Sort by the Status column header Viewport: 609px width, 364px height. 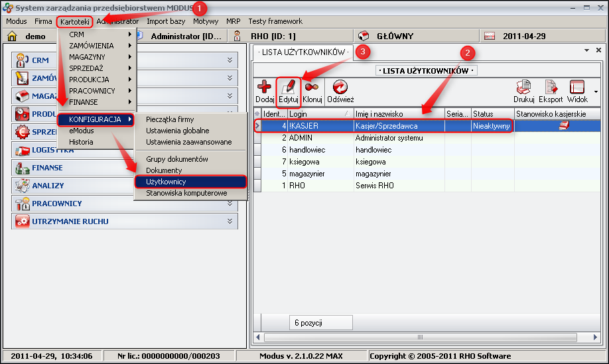492,113
